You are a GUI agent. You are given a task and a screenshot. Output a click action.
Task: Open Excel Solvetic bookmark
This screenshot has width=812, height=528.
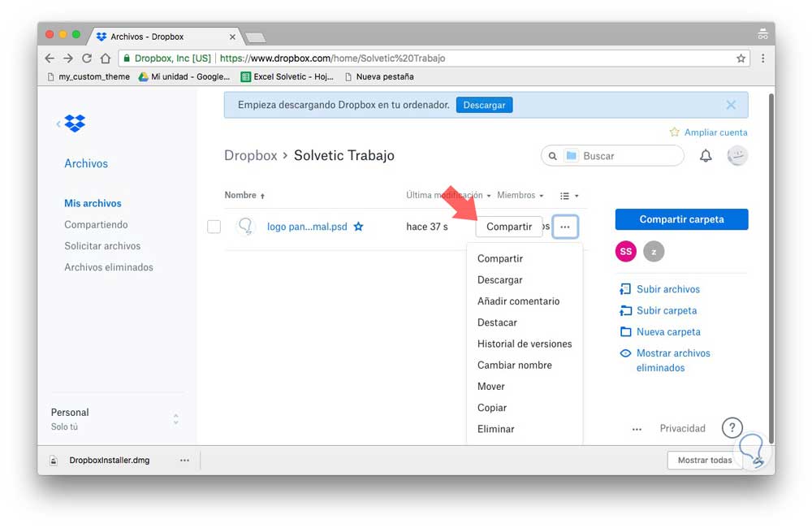point(287,76)
